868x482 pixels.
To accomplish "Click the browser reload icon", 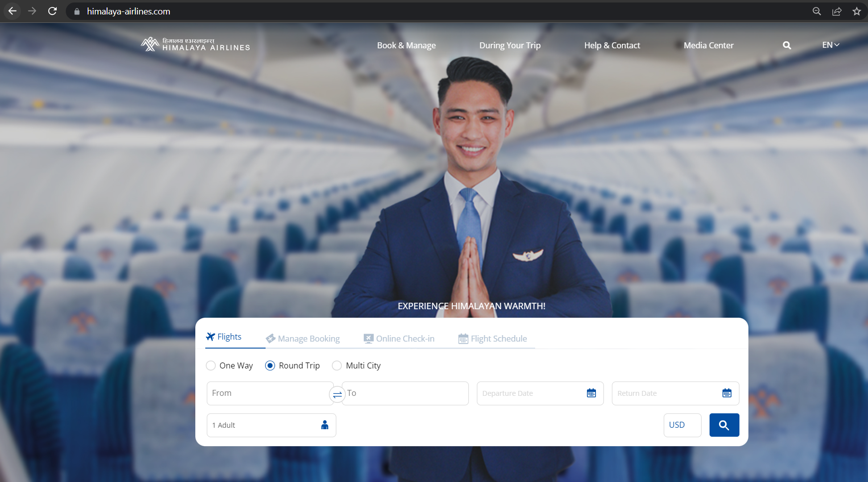I will click(52, 11).
